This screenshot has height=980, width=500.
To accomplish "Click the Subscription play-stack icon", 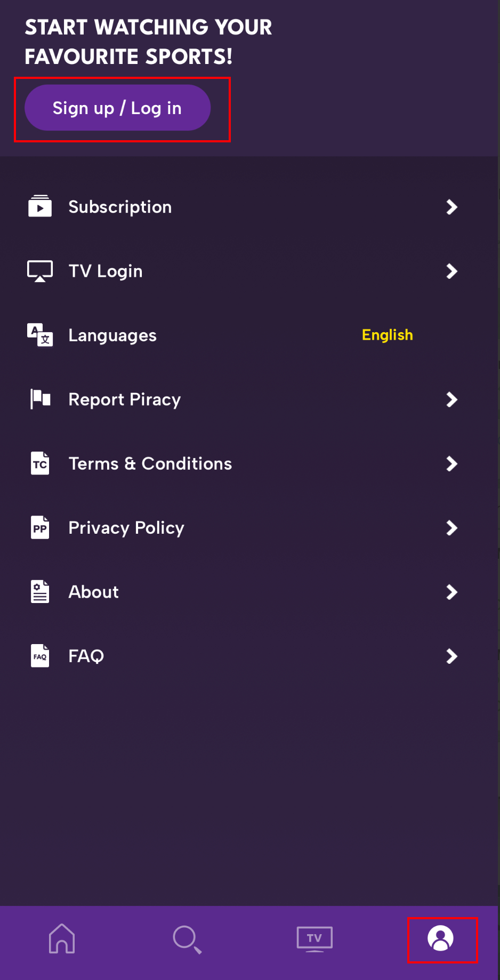I will [40, 206].
